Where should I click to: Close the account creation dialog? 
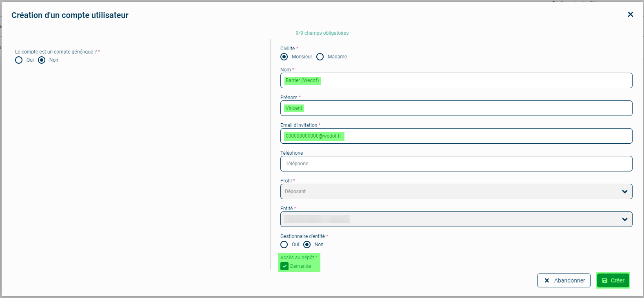tap(630, 15)
